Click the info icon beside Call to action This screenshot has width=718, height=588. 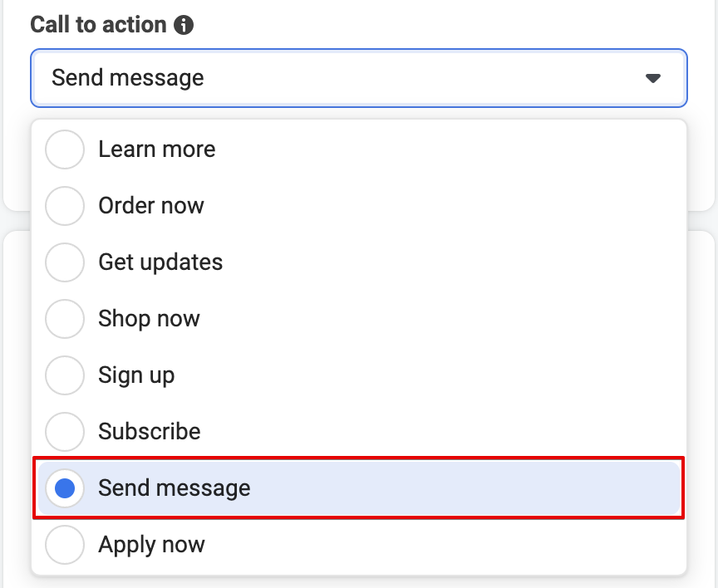point(184,25)
